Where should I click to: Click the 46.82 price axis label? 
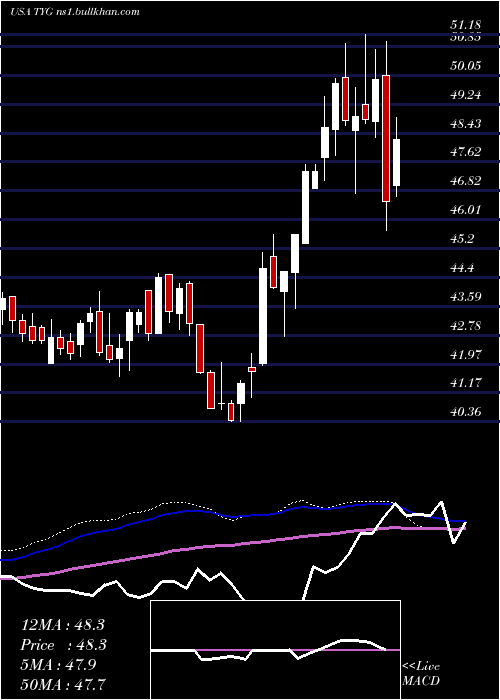(x=465, y=181)
